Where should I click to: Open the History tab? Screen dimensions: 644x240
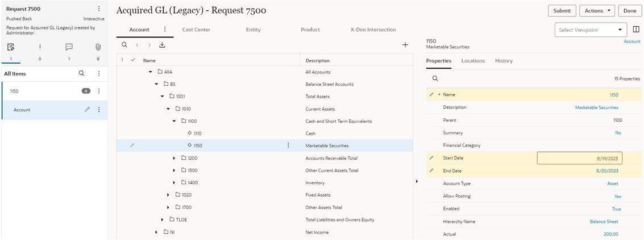pos(504,61)
